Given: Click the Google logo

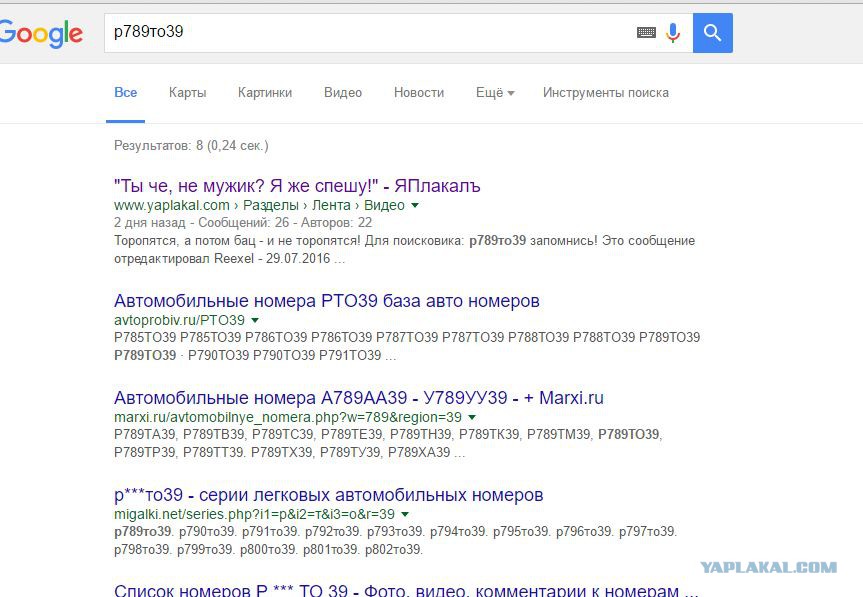Looking at the screenshot, I should [x=41, y=34].
